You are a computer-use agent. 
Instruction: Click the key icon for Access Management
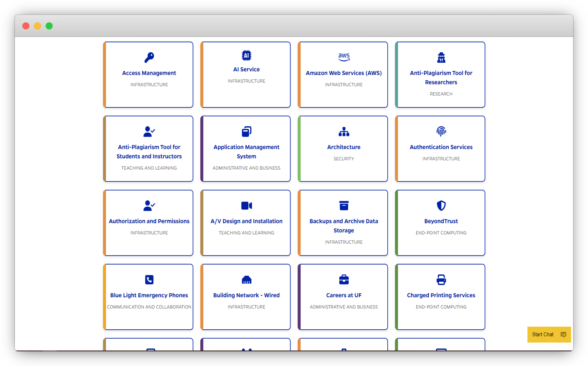coord(149,57)
